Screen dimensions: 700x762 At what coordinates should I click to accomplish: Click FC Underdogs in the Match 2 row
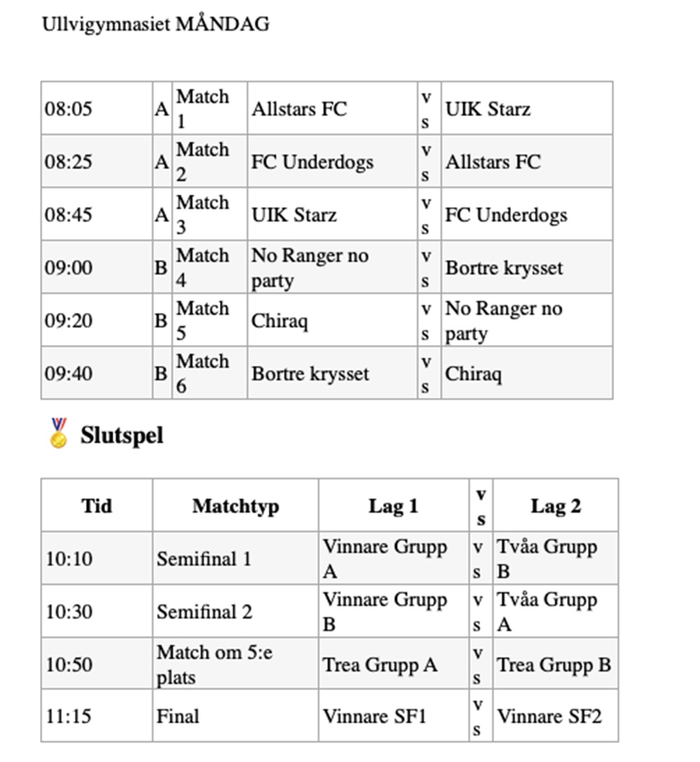(x=312, y=162)
